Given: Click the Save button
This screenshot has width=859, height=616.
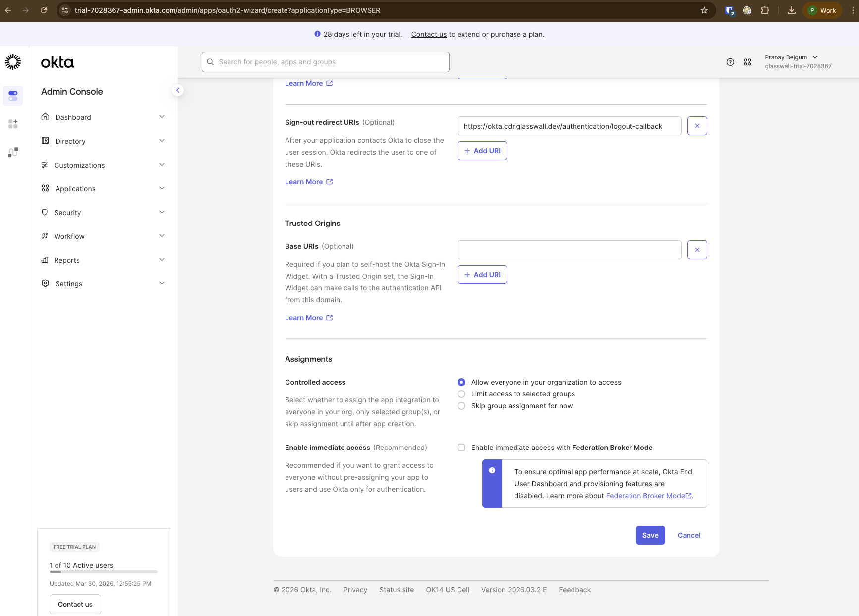Looking at the screenshot, I should point(650,535).
